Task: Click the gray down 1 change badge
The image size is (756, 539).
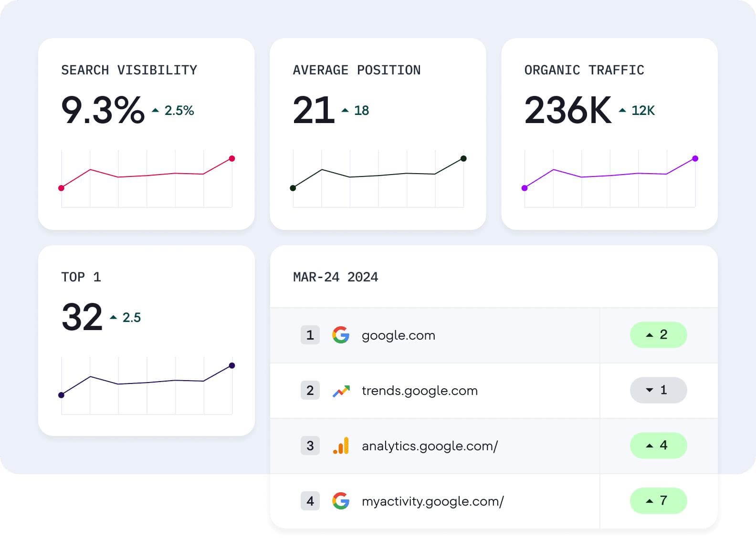Action: [x=658, y=390]
